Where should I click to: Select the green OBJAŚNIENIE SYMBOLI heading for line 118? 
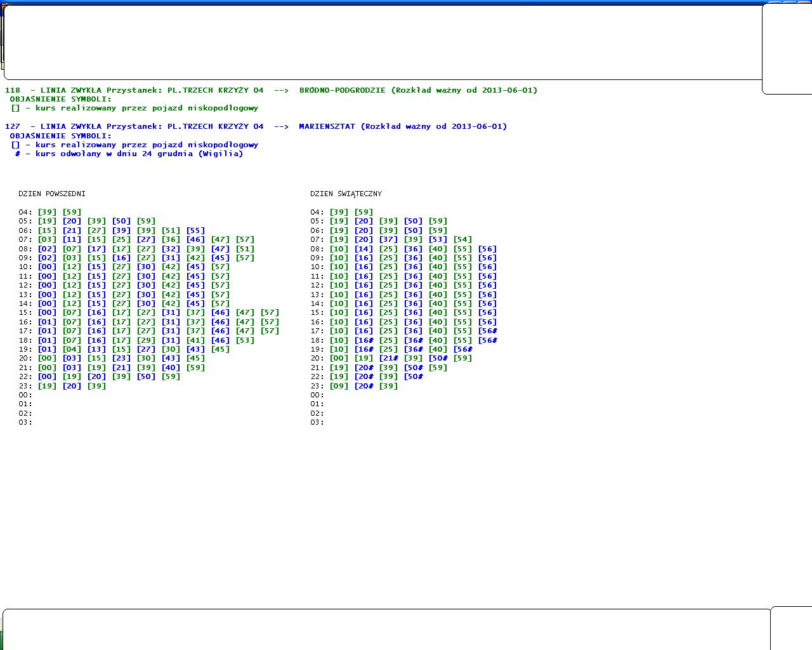click(x=61, y=99)
